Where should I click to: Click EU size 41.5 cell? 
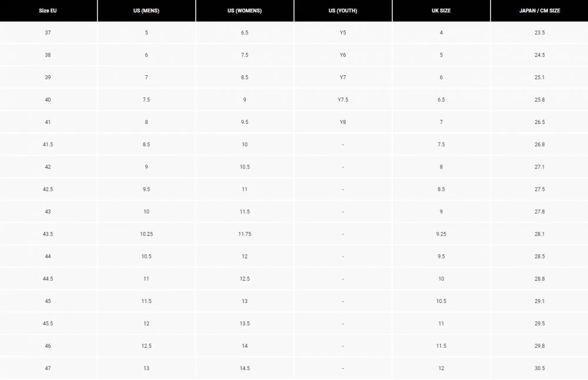(48, 144)
